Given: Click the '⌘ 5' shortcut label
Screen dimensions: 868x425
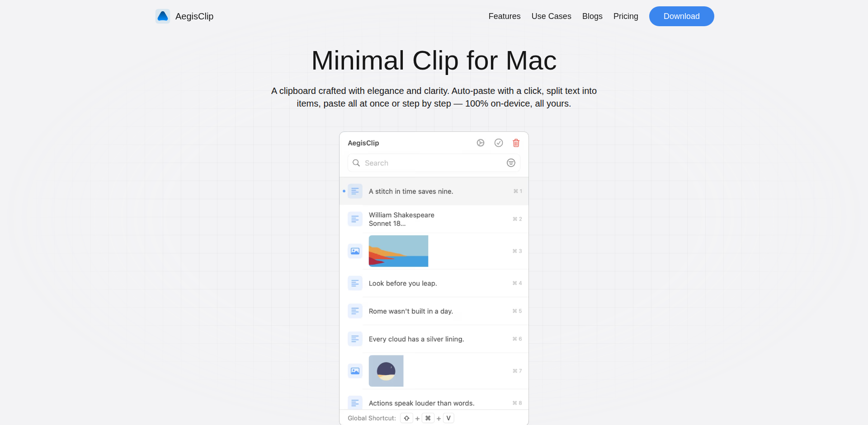Looking at the screenshot, I should 517,311.
